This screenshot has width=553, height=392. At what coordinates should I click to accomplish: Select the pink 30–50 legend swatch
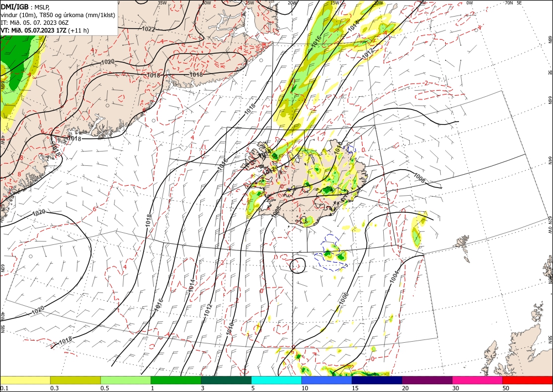(477, 380)
